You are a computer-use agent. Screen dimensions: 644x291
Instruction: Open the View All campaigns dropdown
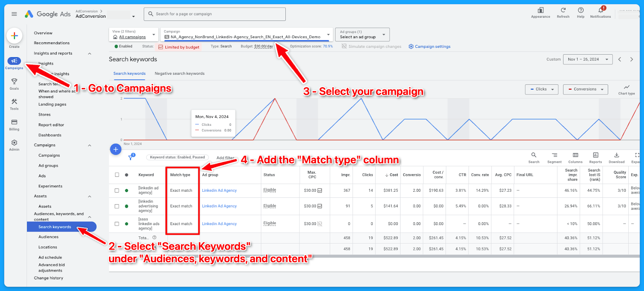tap(133, 35)
